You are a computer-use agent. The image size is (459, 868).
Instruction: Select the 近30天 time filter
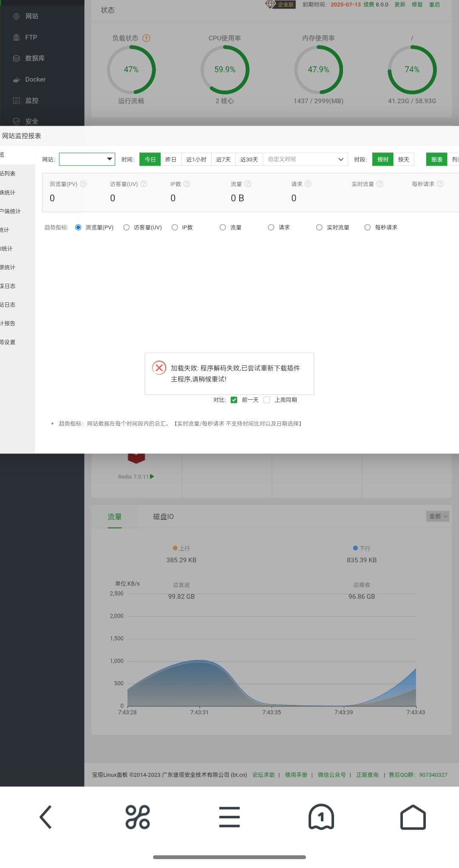click(x=249, y=159)
